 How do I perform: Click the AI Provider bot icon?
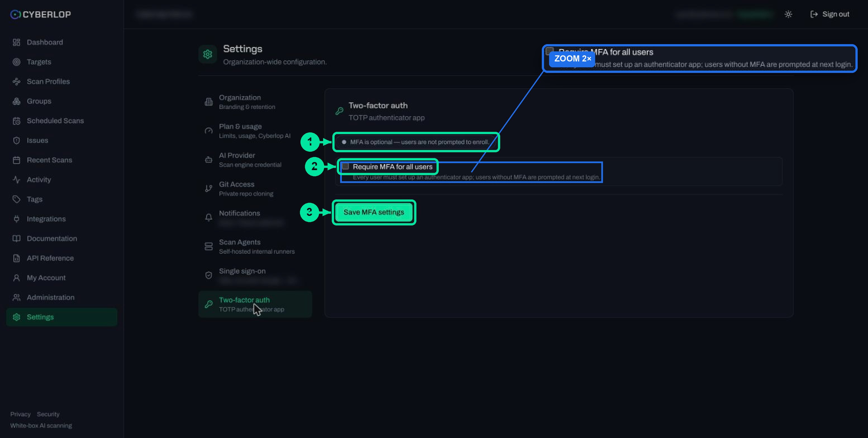tap(209, 160)
